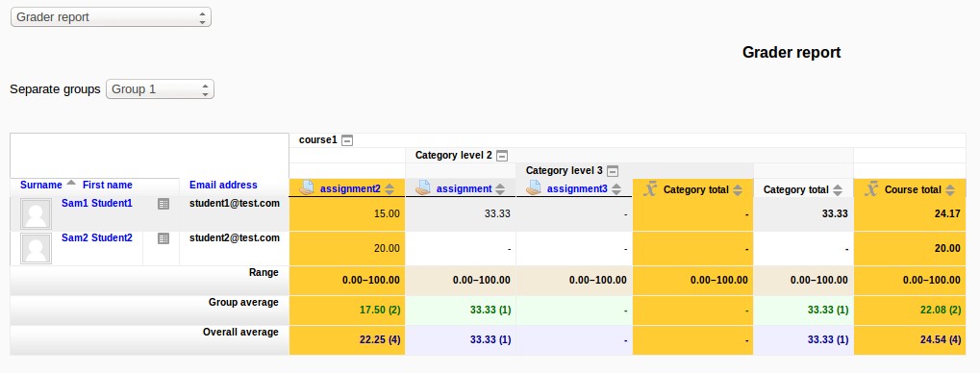Sort by Course total arrows
Screen dimensions: 980x373
tap(950, 189)
